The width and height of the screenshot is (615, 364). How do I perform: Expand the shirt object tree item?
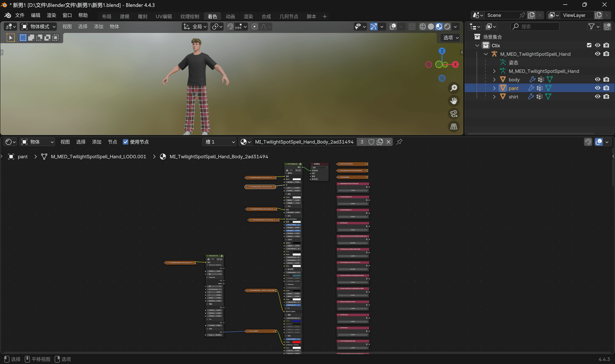(494, 97)
